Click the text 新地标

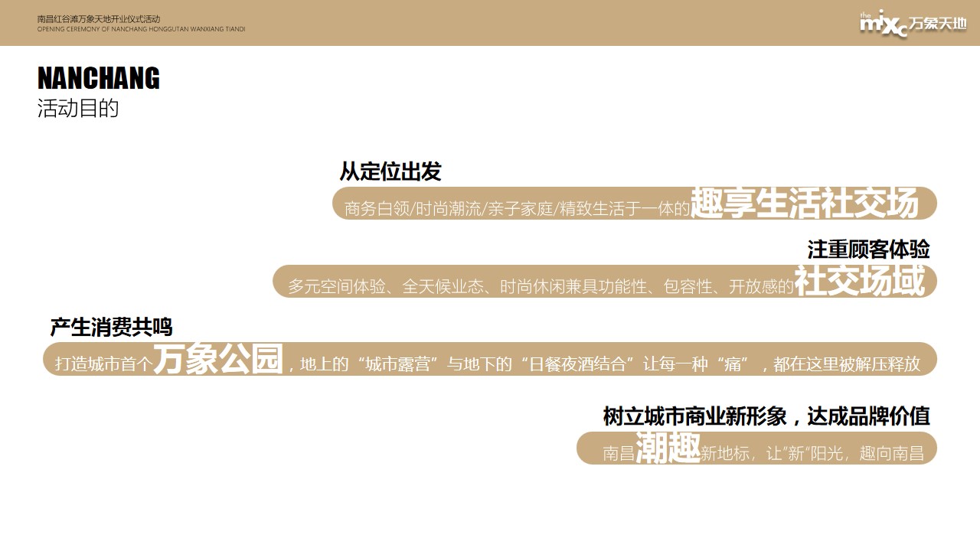pos(725,454)
